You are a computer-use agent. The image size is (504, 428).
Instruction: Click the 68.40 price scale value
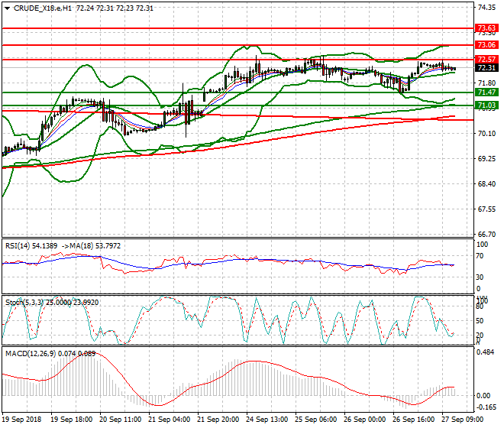tap(486, 184)
